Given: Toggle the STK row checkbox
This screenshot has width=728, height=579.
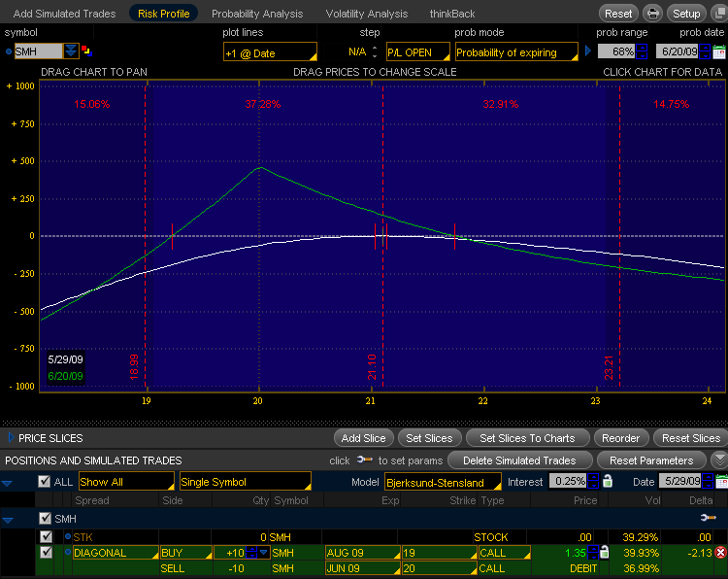Looking at the screenshot, I should [46, 536].
